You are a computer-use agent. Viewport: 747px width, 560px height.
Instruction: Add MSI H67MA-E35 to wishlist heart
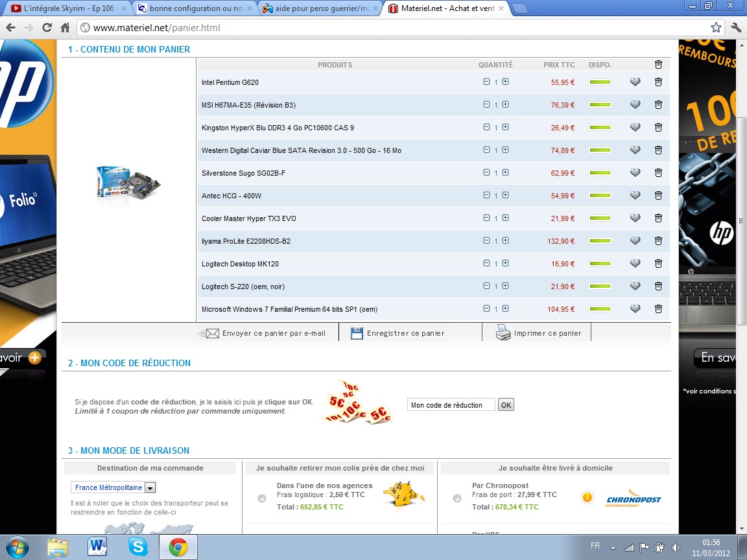click(x=635, y=105)
